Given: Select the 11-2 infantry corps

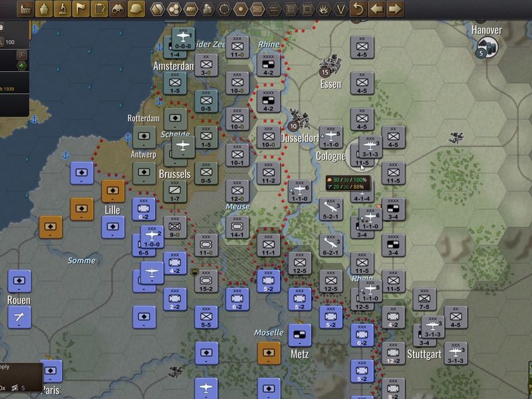Looking at the screenshot, I should (269, 174).
